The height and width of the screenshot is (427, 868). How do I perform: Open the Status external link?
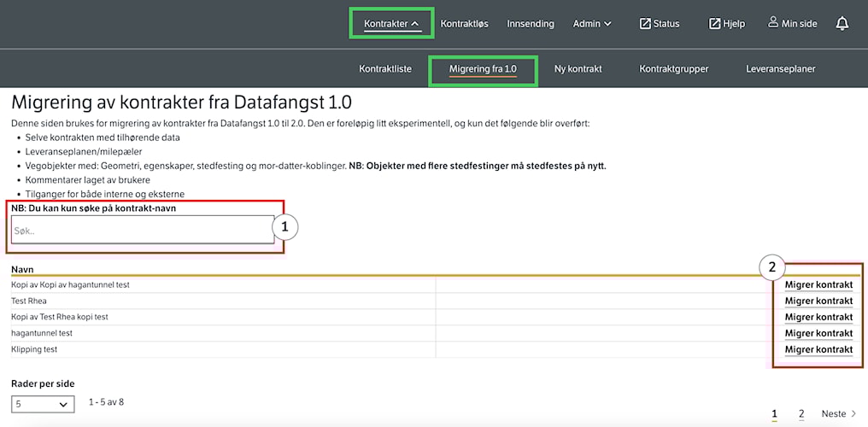click(x=660, y=24)
